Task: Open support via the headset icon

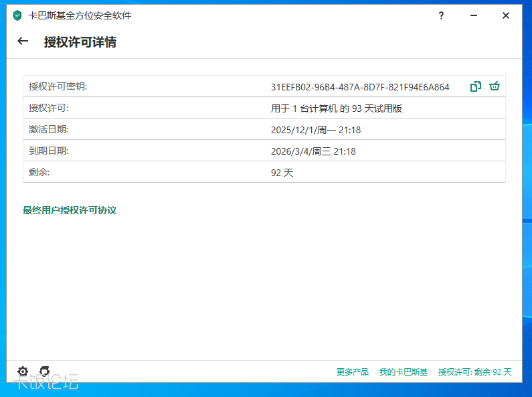Action: (44, 372)
